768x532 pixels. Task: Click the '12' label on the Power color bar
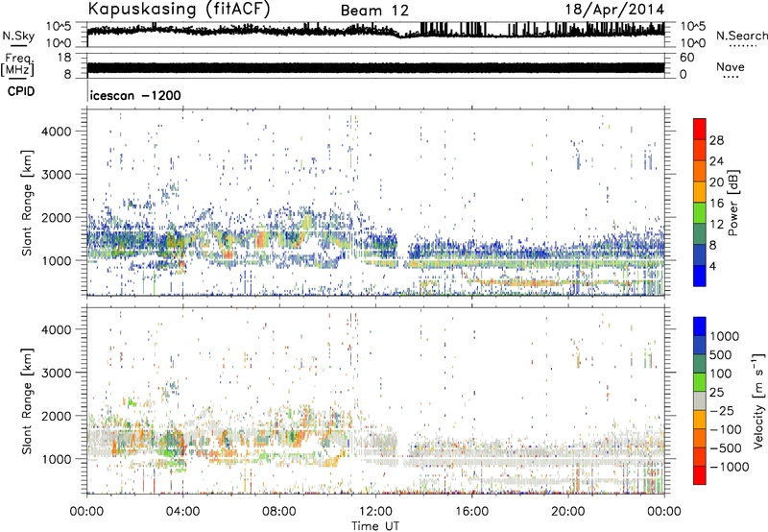716,225
